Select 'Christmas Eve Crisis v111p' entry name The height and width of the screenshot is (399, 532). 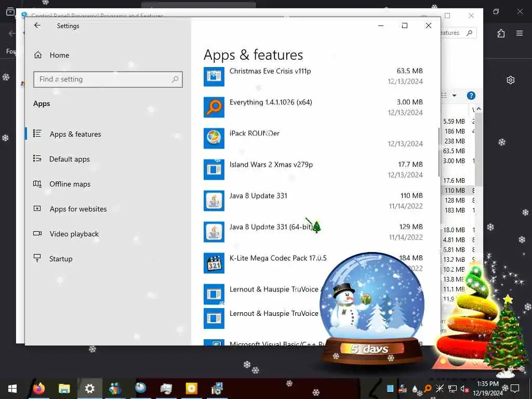[270, 71]
